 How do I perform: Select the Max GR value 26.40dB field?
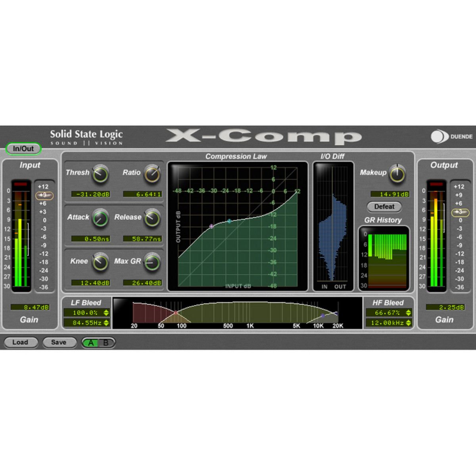tap(142, 283)
